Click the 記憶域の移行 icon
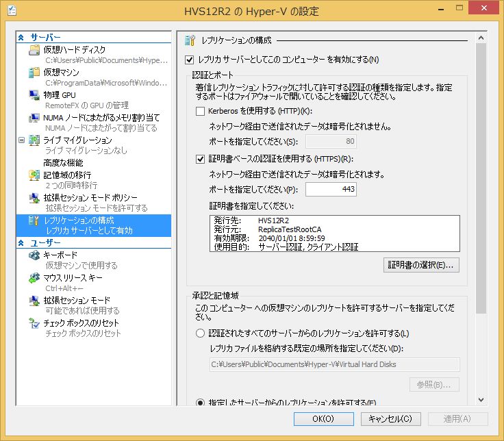 34,175
